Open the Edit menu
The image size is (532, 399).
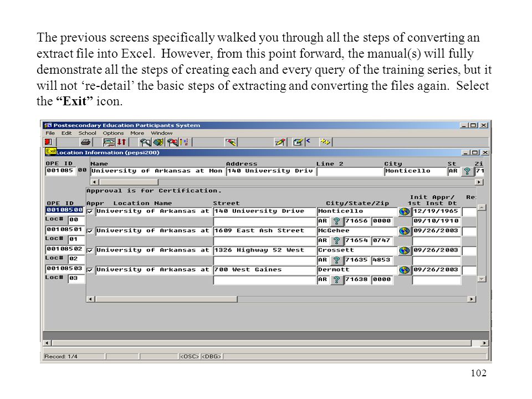point(66,133)
